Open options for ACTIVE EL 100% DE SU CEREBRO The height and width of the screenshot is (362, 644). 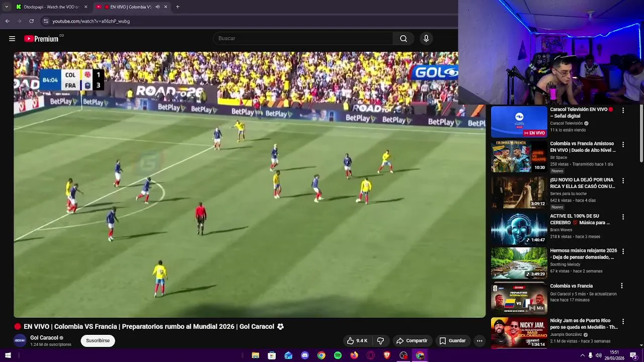[x=623, y=217]
